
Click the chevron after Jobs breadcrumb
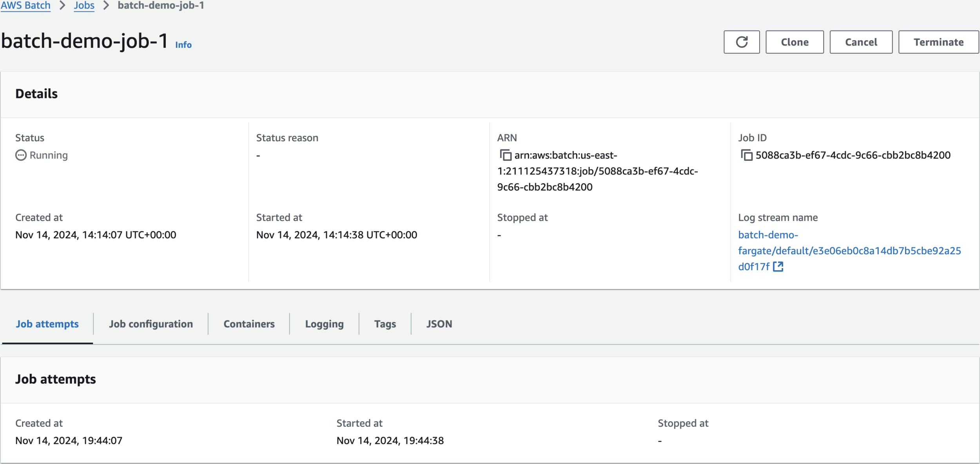coord(106,5)
